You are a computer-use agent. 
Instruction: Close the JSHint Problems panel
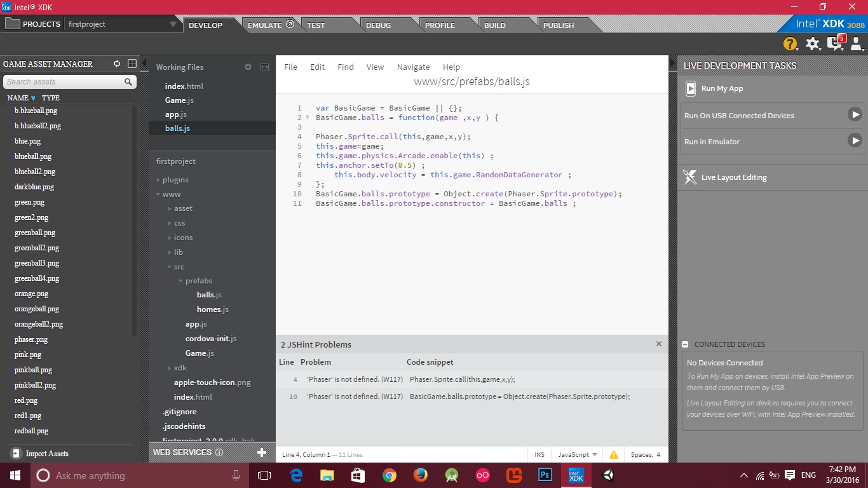coord(659,344)
